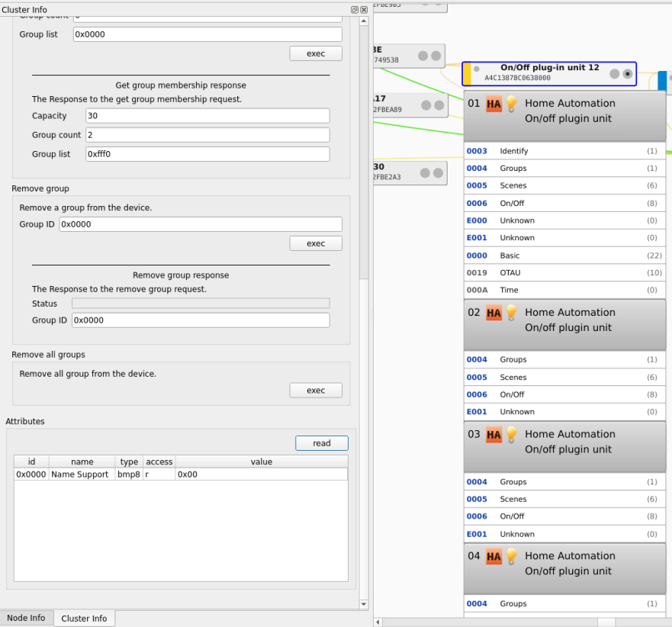Select the Scenes cluster in endpoint 02
The height and width of the screenshot is (627, 672).
(565, 377)
